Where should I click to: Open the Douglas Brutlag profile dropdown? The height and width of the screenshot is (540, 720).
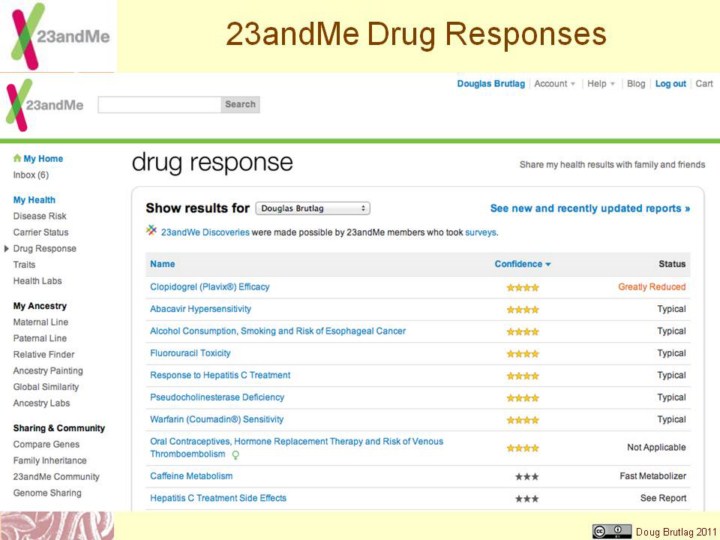pyautogui.click(x=312, y=209)
